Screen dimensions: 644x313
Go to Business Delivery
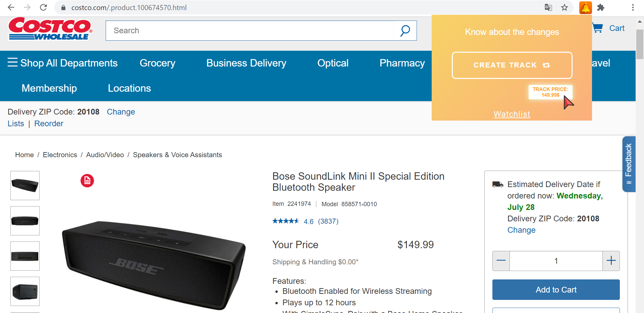(x=247, y=63)
